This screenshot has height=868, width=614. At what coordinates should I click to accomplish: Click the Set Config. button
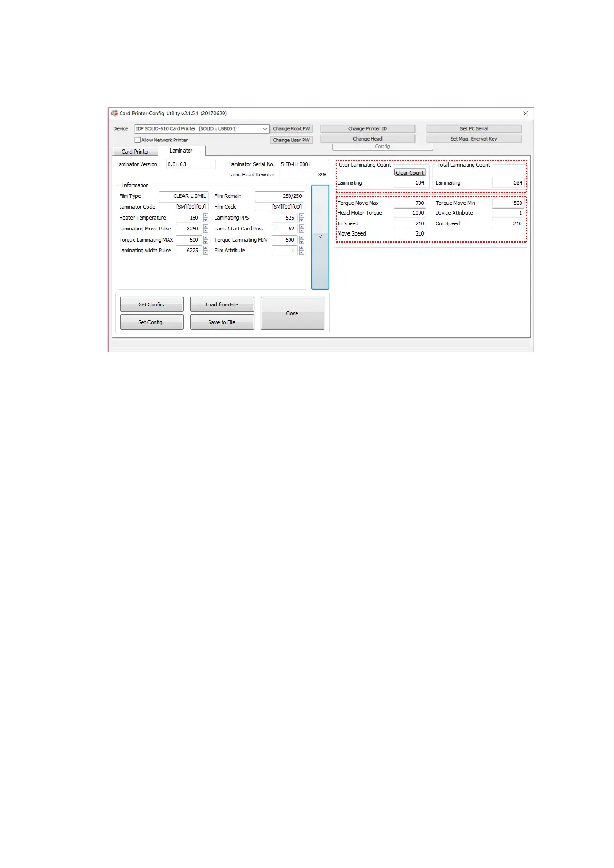tap(152, 322)
